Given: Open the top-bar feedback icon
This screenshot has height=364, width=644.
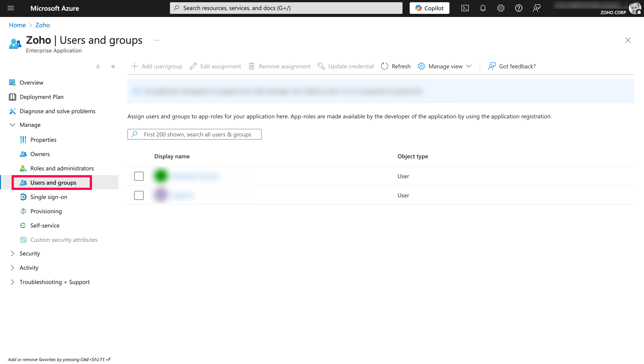Looking at the screenshot, I should pyautogui.click(x=537, y=8).
